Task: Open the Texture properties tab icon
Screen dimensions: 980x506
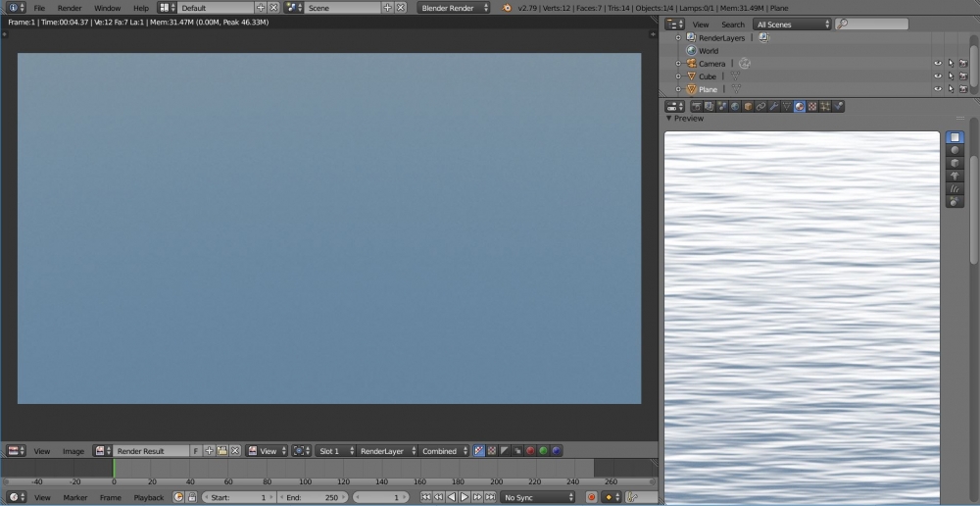Action: (x=812, y=106)
